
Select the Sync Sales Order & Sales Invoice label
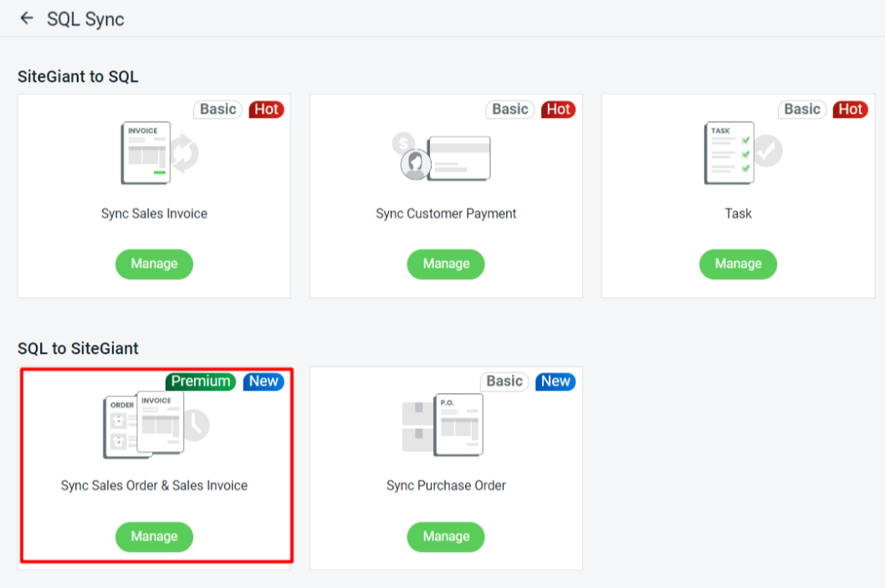coord(154,485)
